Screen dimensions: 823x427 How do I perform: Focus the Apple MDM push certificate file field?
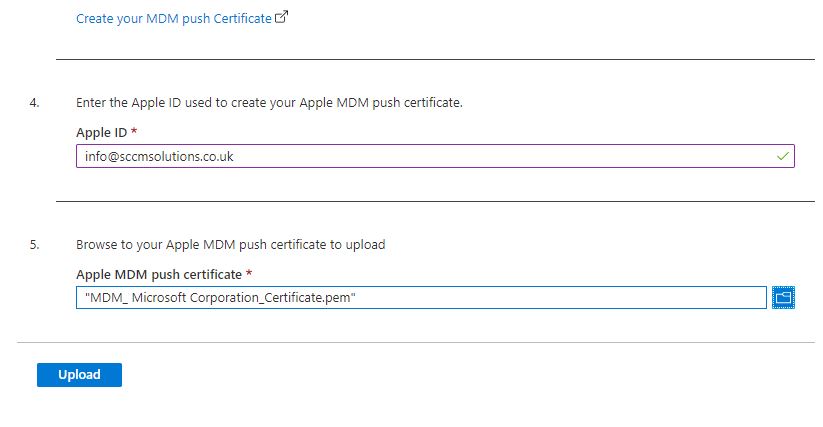coord(420,297)
